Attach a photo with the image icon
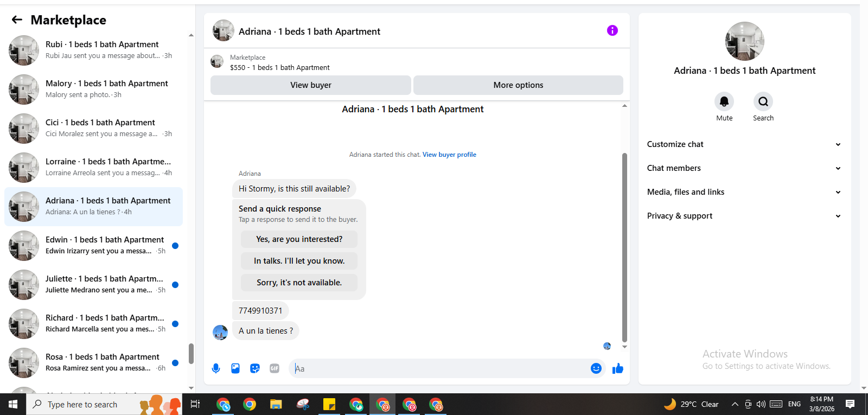868x415 pixels. point(235,368)
